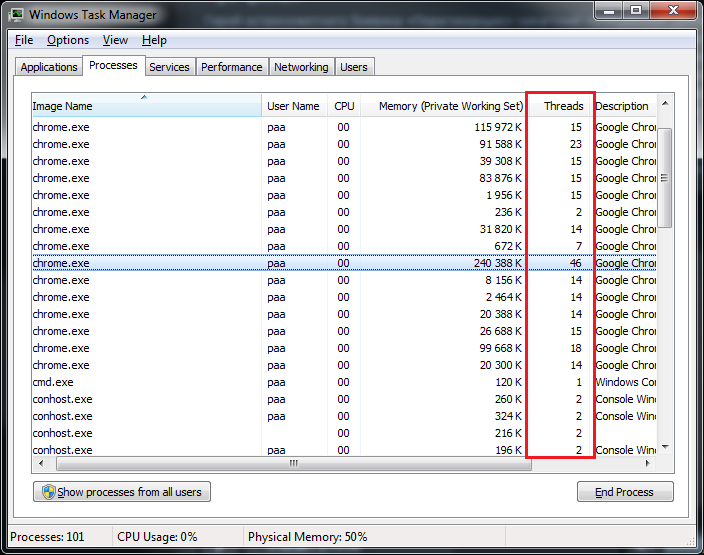Viewport: 704px width, 555px height.
Task: Click CPU Usage: 0% in the status bar
Action: point(157,537)
